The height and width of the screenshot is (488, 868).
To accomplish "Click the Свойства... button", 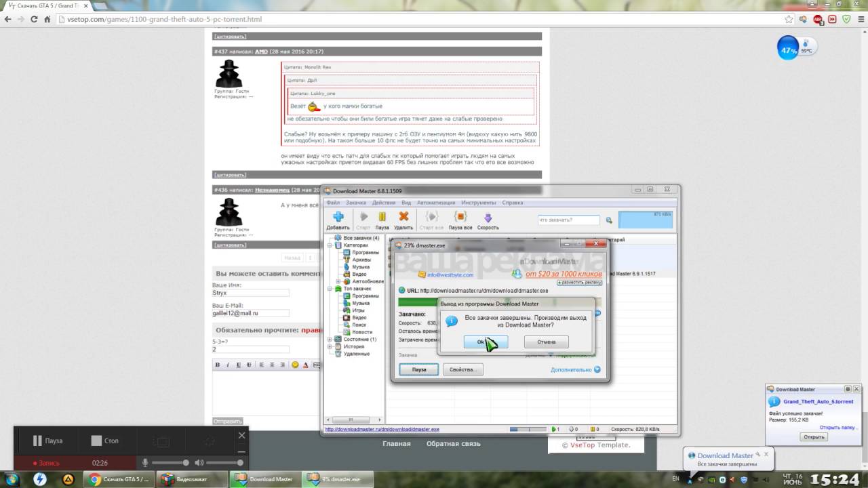I will [463, 369].
